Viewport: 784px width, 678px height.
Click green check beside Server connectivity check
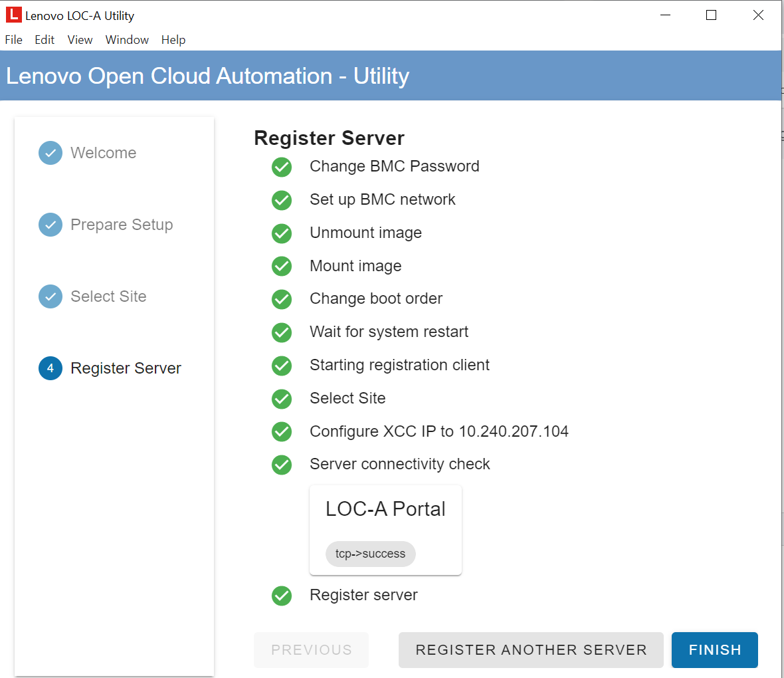(x=282, y=465)
